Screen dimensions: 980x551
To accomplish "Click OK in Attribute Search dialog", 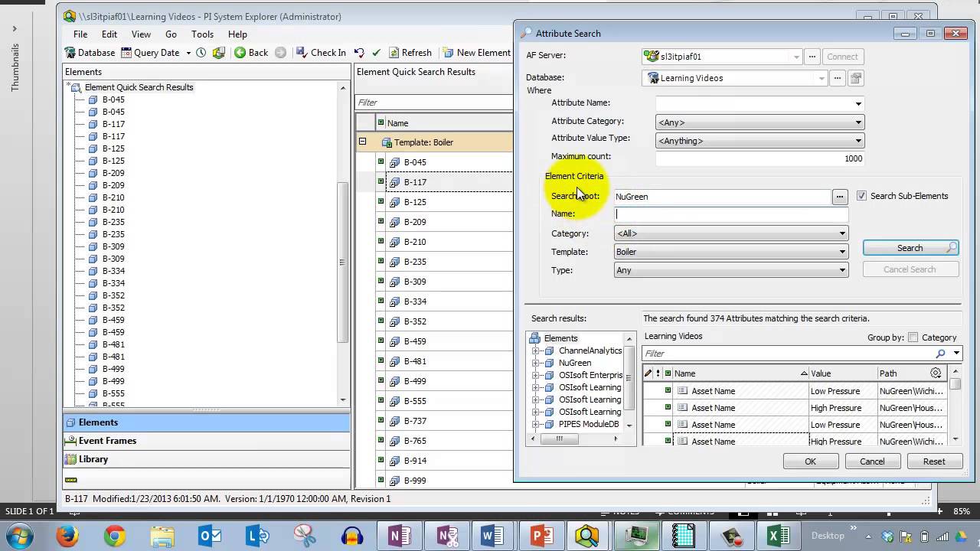I will pos(810,461).
